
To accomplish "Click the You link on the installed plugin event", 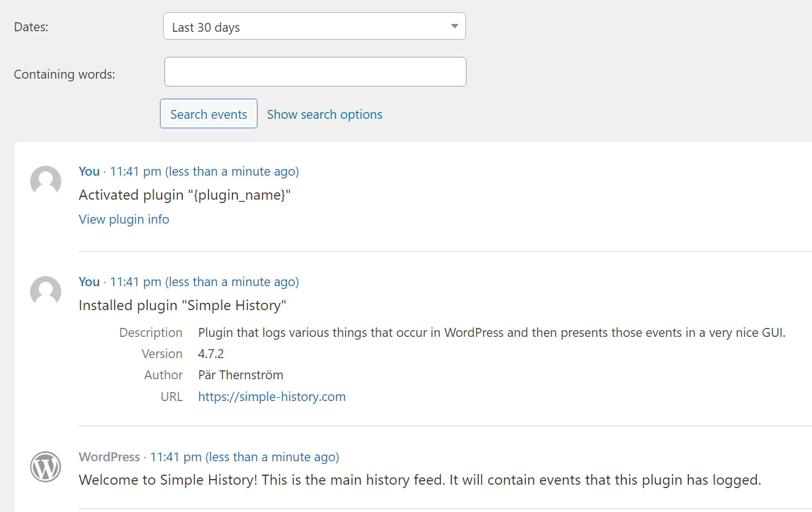I will coord(89,282).
